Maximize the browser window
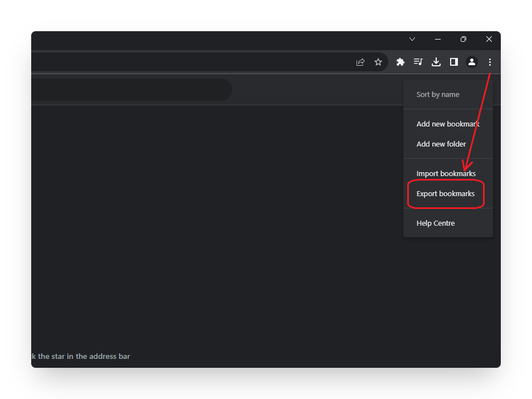The image size is (532, 399). point(463,39)
